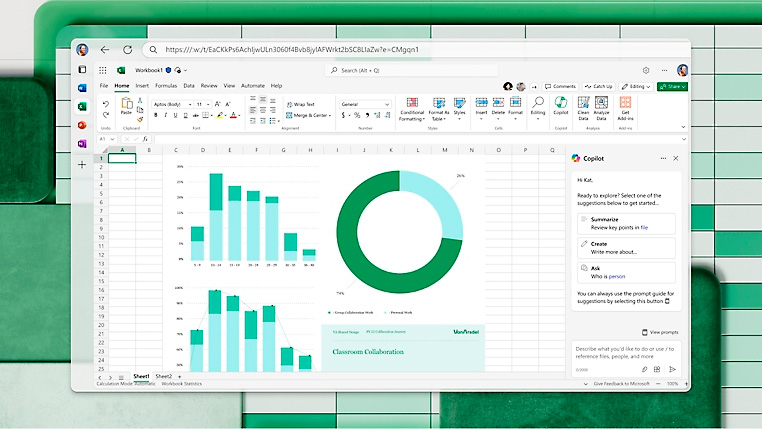
Task: Click the green Share button
Action: tap(673, 86)
